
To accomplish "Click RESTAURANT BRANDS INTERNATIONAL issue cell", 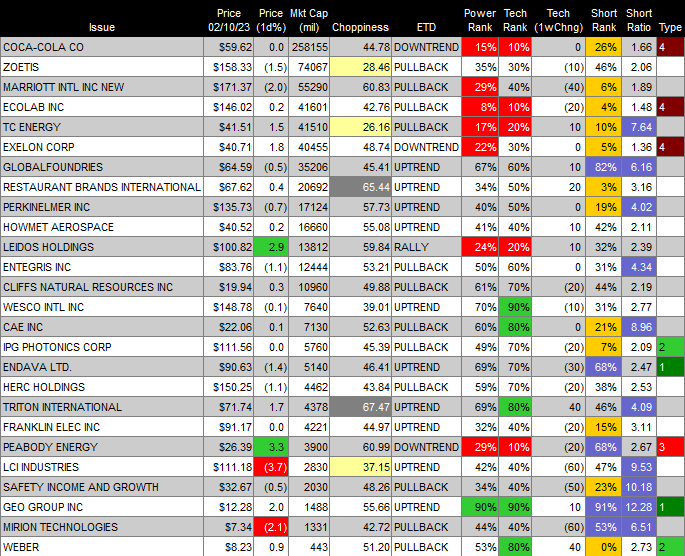I will [102, 187].
